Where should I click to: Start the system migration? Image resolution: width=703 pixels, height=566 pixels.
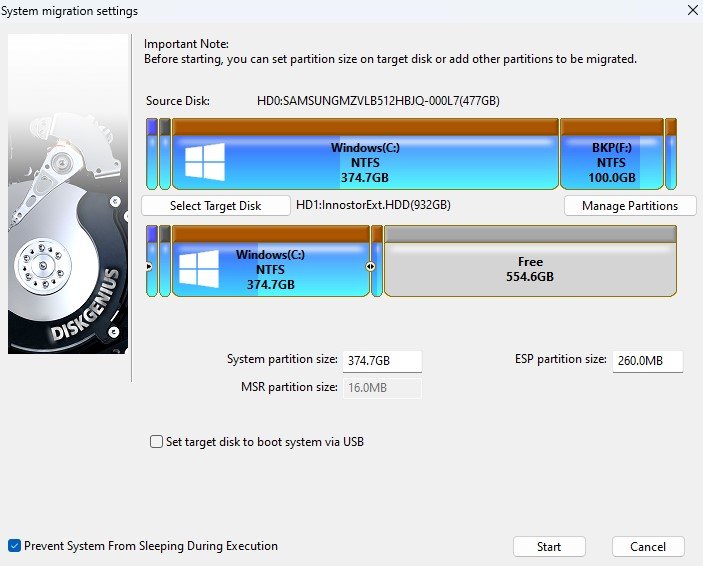point(549,547)
